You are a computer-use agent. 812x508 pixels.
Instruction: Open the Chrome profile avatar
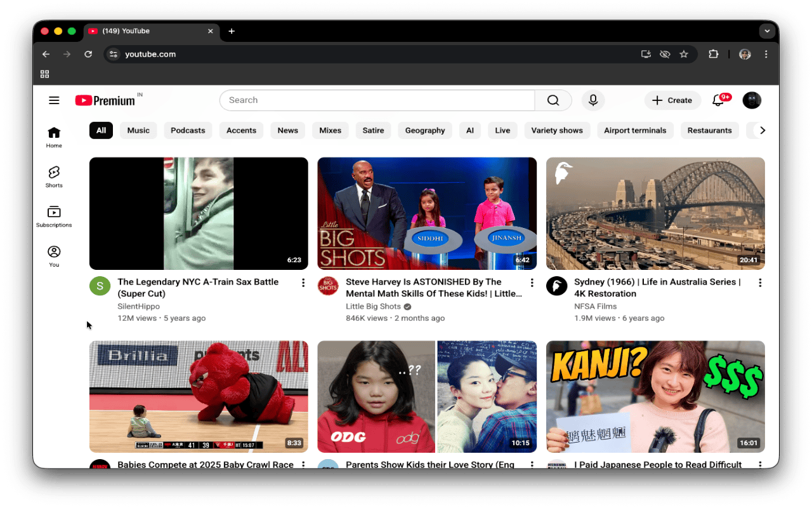click(x=745, y=55)
